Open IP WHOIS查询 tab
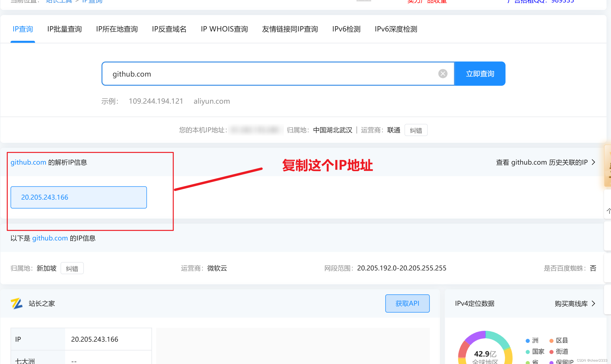Screen dimensions: 611x364 tap(224, 29)
